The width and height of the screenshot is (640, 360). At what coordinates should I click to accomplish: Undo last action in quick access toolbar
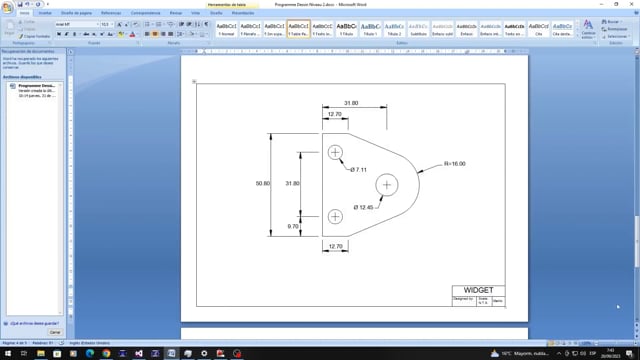(27, 4)
